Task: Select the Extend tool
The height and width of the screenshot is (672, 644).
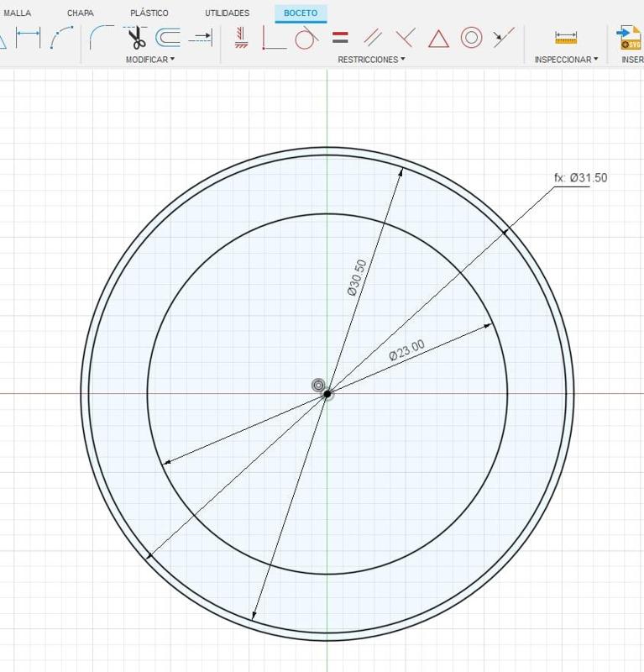Action: pos(200,38)
